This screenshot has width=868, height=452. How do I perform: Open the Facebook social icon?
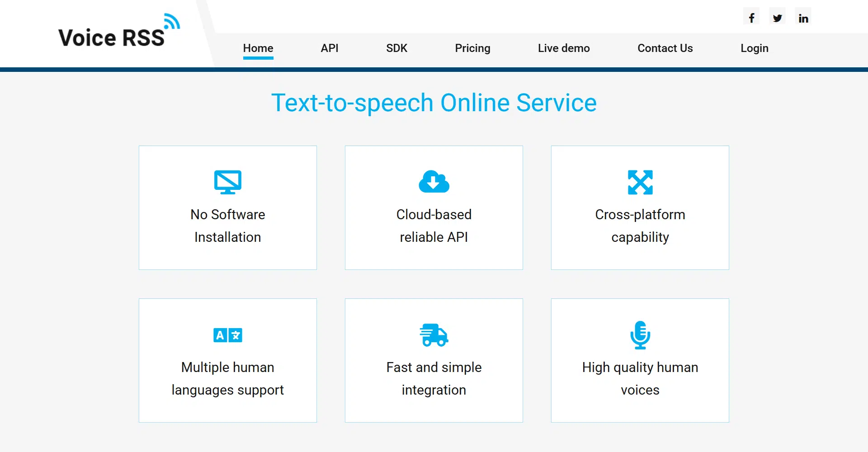coord(751,18)
